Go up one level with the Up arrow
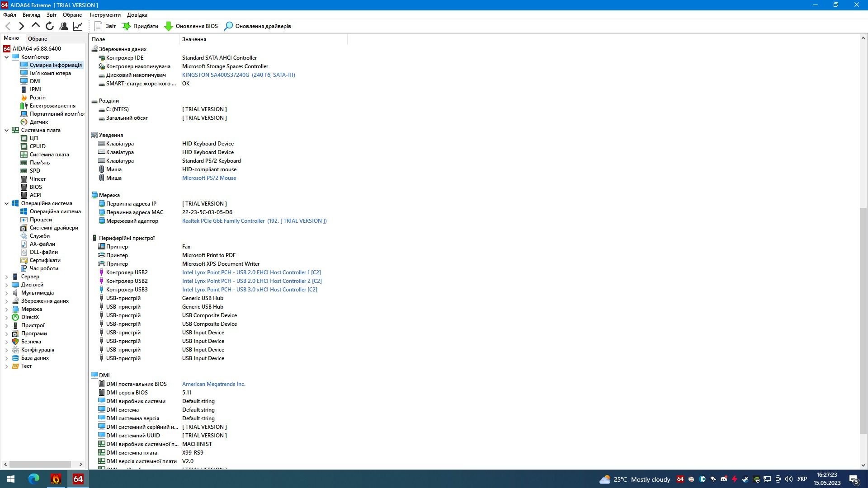The width and height of the screenshot is (868, 488). pos(35,26)
